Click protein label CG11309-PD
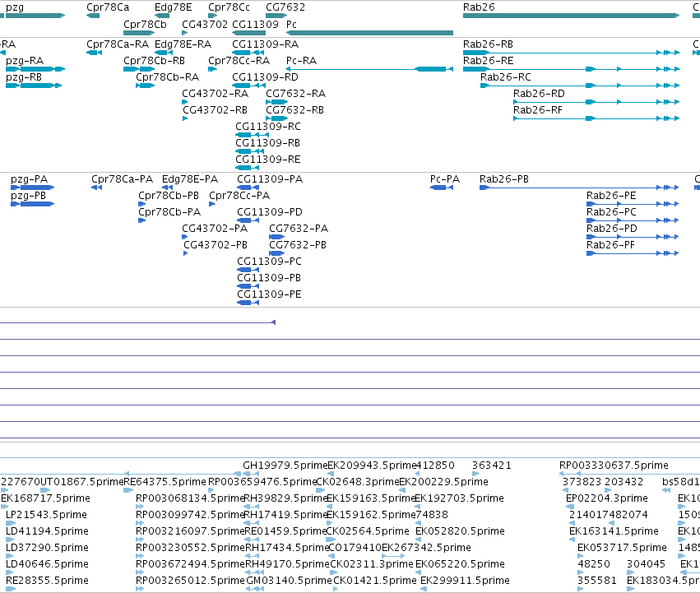The height and width of the screenshot is (593, 700). point(270,212)
